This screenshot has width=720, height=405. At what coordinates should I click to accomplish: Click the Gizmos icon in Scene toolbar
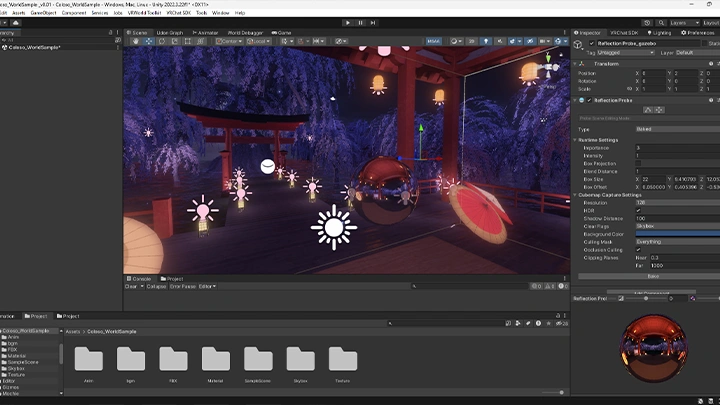coord(557,41)
